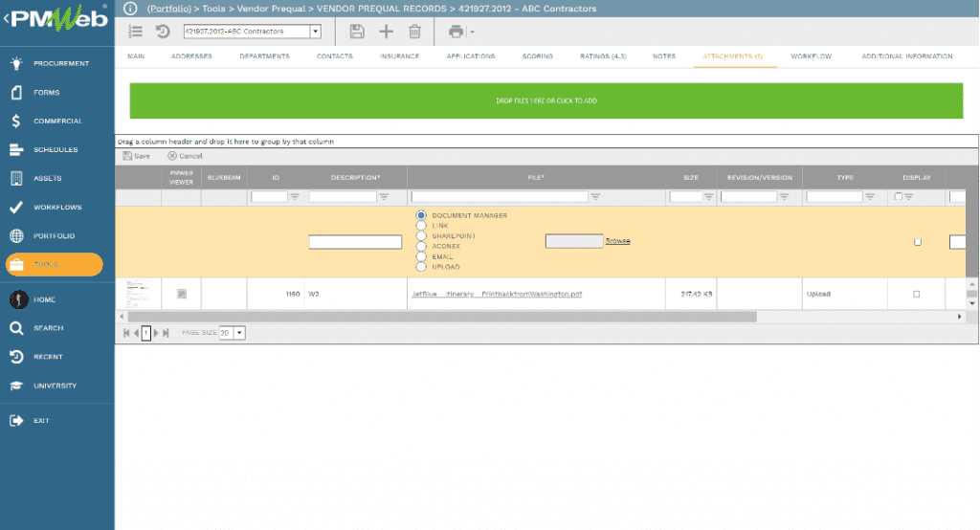The height and width of the screenshot is (530, 980).
Task: Switch to the Applications tab
Action: 471,56
